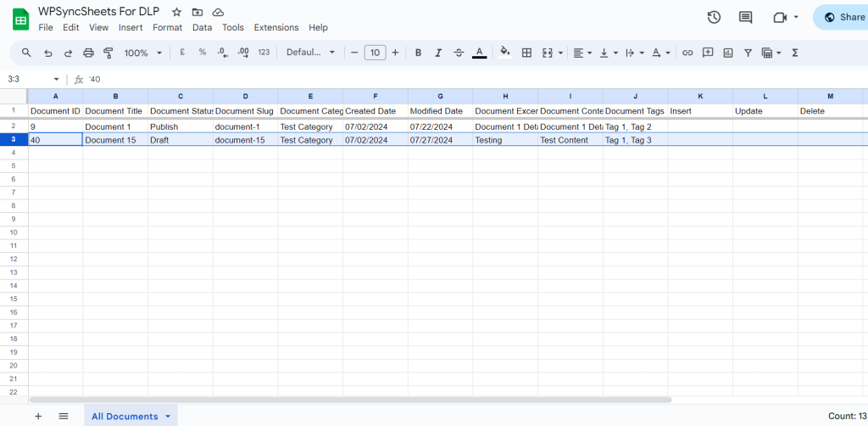Open the Help menu
868x426 pixels.
tap(319, 27)
